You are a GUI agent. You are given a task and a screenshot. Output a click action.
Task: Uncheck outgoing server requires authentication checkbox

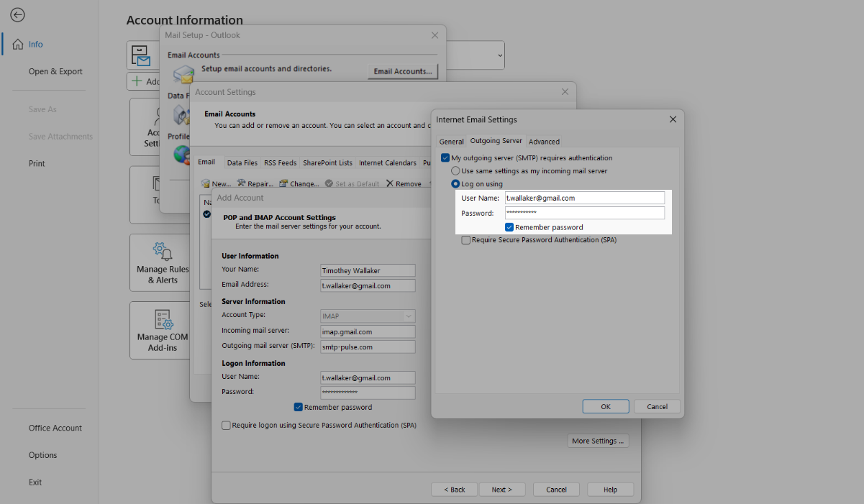[x=445, y=158]
